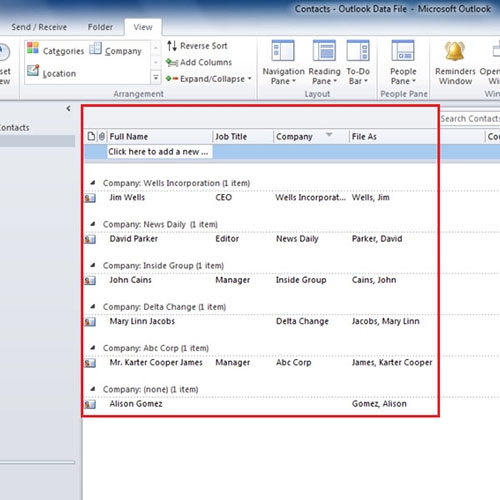Click the 'Wells, Jim' File As cell

(371, 197)
